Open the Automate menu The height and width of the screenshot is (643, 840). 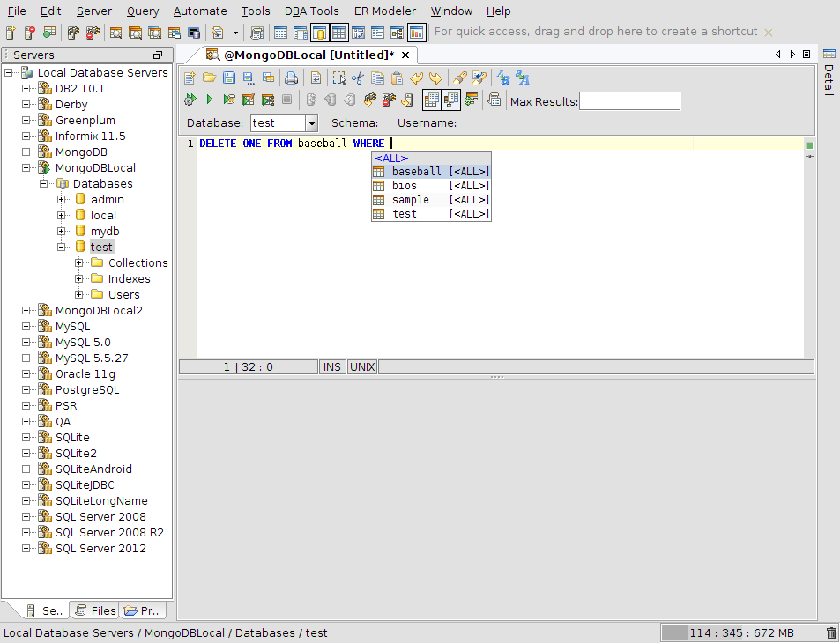pyautogui.click(x=200, y=11)
